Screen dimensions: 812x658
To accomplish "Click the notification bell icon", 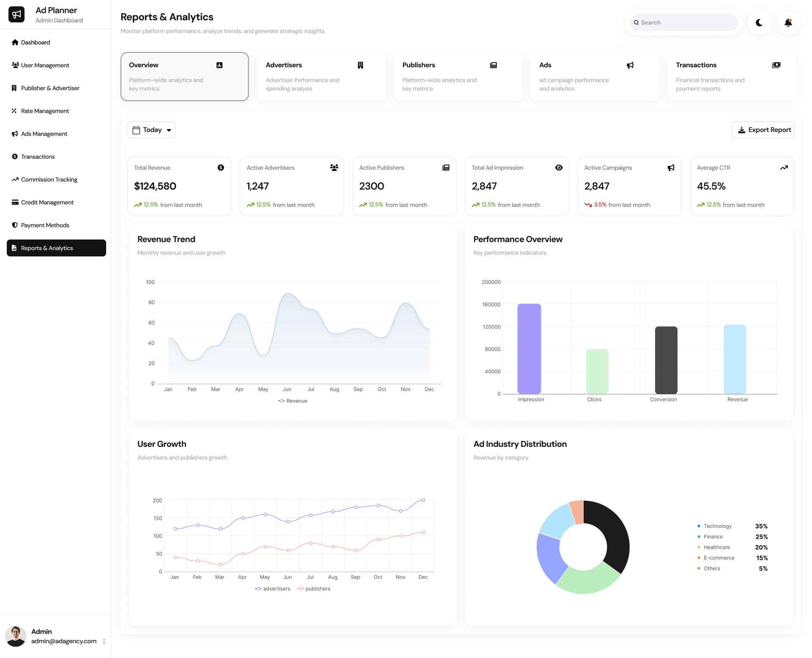I will (x=788, y=23).
